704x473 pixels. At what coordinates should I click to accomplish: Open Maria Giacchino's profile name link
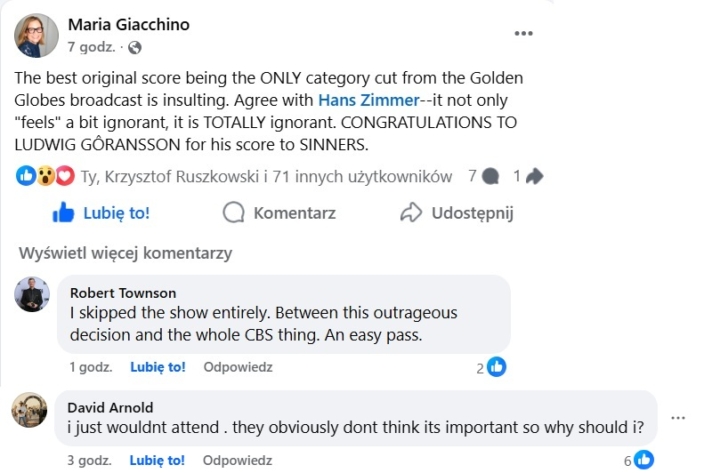(x=128, y=24)
